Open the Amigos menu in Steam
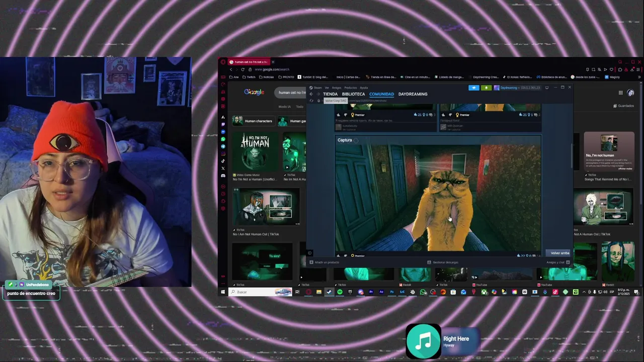 (336, 87)
